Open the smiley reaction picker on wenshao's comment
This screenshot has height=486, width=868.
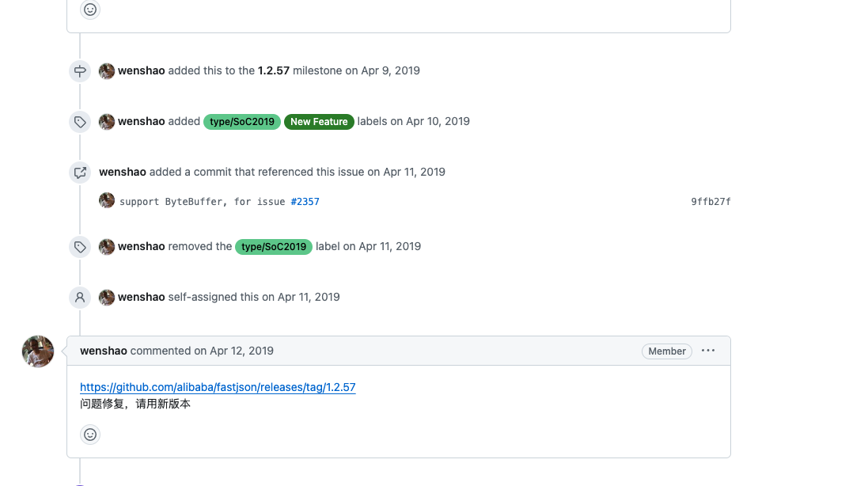coord(89,435)
